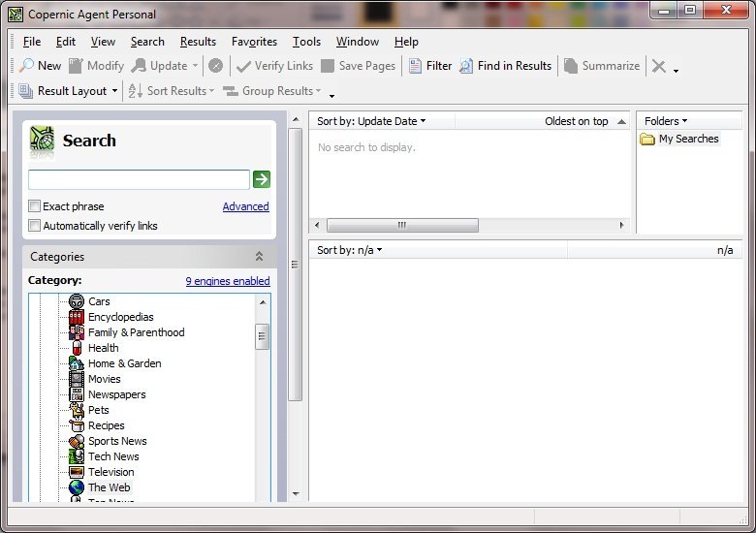Open the Results menu
Screen dimensions: 756x533
click(198, 42)
